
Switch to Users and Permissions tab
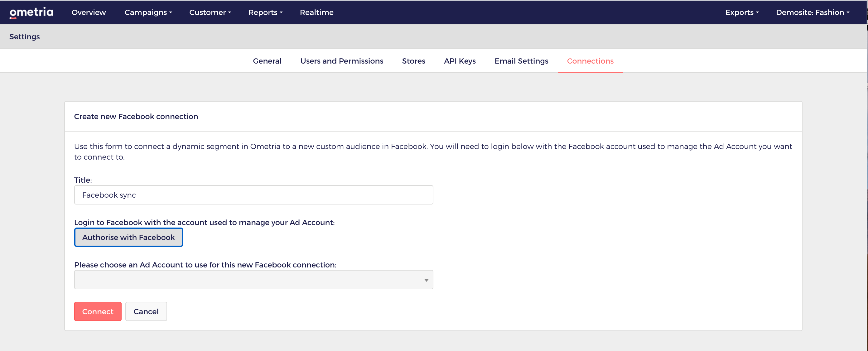point(342,61)
